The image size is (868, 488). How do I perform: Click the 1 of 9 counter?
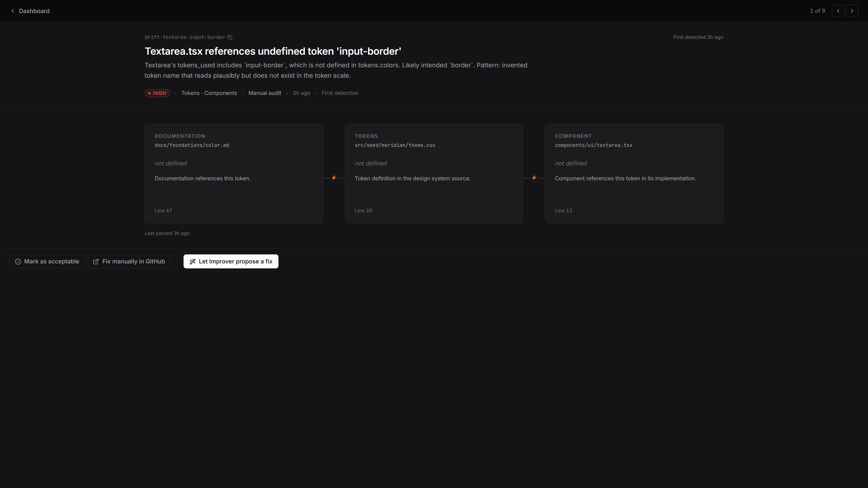pos(817,11)
